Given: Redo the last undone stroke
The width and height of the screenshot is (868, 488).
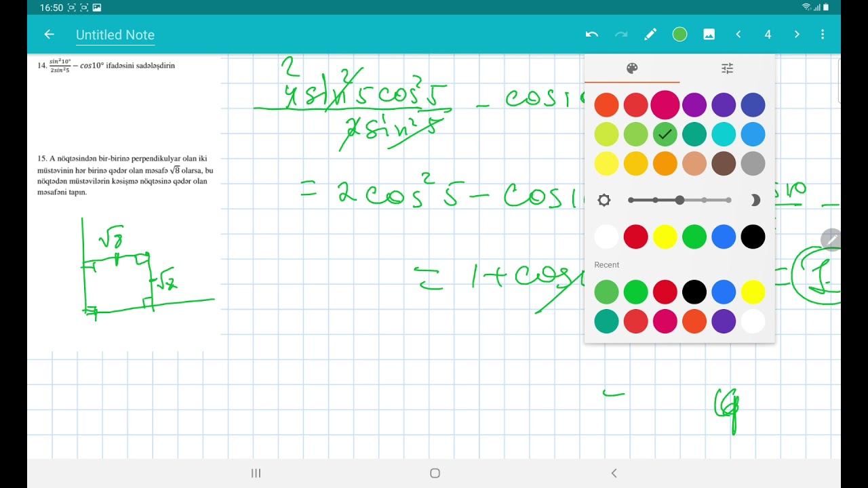Looking at the screenshot, I should tap(621, 34).
